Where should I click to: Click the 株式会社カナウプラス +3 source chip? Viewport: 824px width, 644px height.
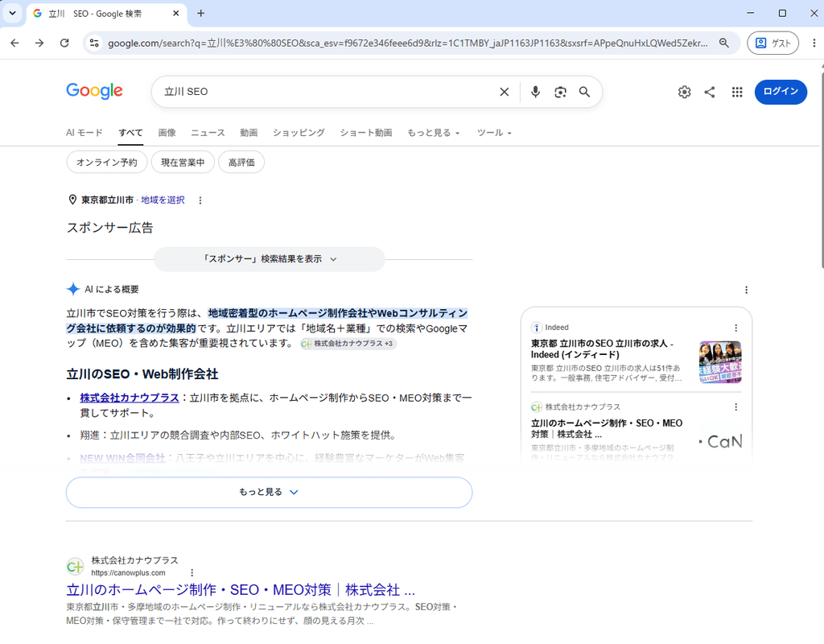pyautogui.click(x=348, y=343)
